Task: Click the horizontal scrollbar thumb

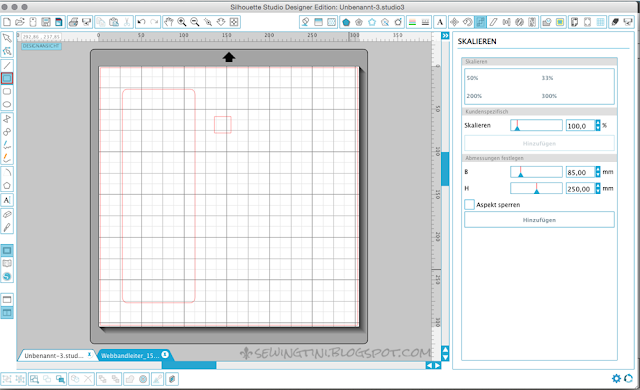Action: click(x=189, y=365)
